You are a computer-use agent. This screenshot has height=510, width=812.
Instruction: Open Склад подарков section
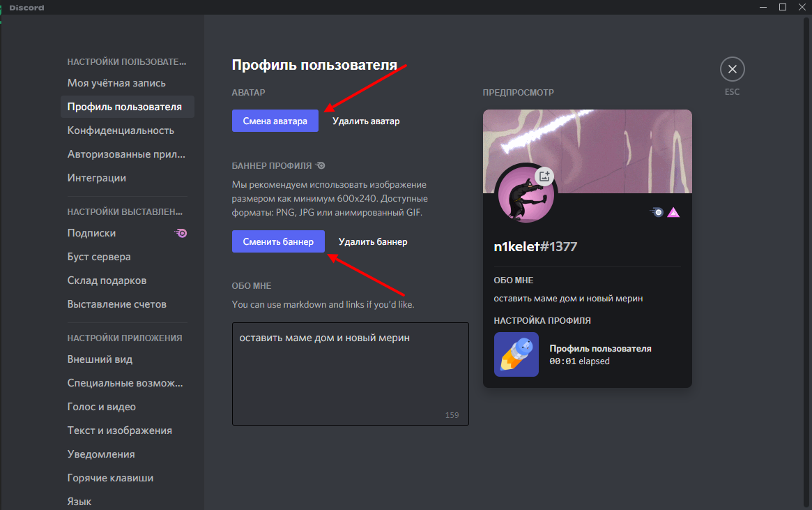point(128,280)
